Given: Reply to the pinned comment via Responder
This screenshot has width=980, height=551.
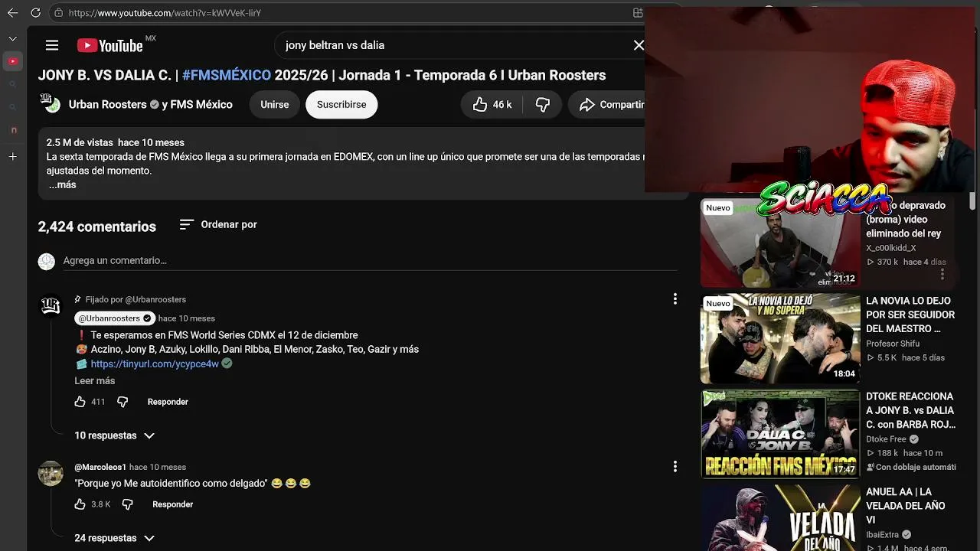Looking at the screenshot, I should pos(168,402).
